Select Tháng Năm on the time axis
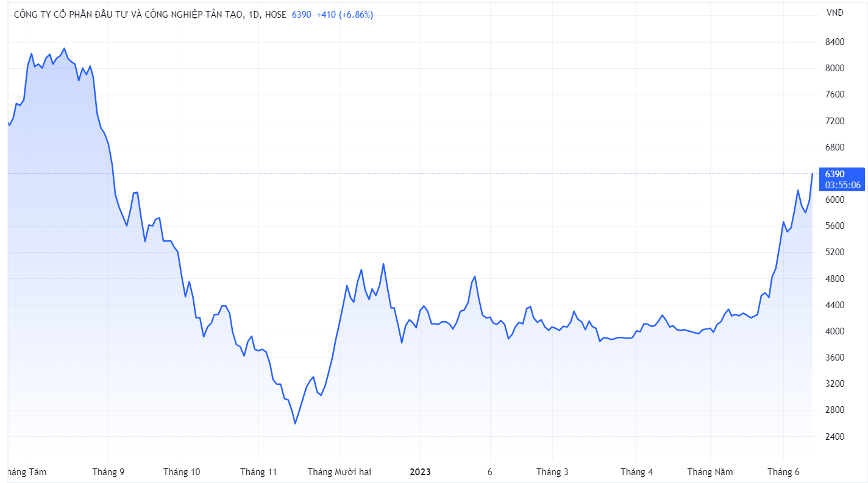 (710, 472)
